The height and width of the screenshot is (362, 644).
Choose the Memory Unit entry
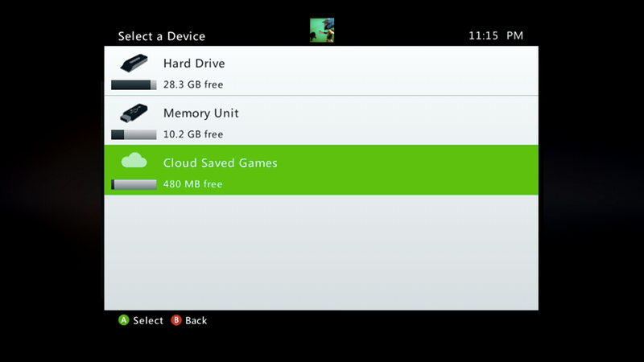tap(321, 120)
